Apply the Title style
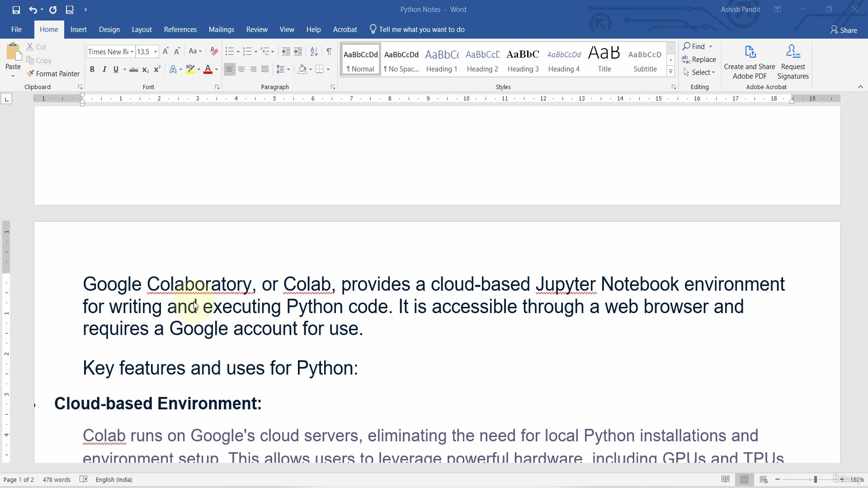 click(x=604, y=60)
